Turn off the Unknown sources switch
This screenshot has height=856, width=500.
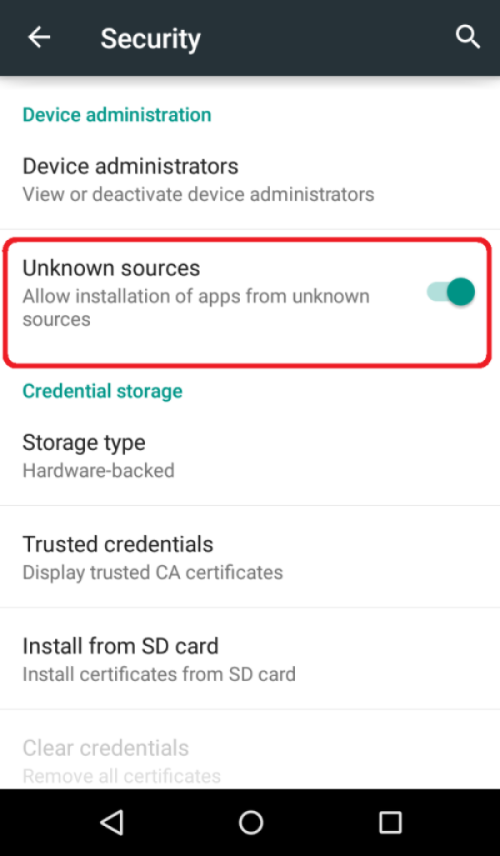[450, 292]
